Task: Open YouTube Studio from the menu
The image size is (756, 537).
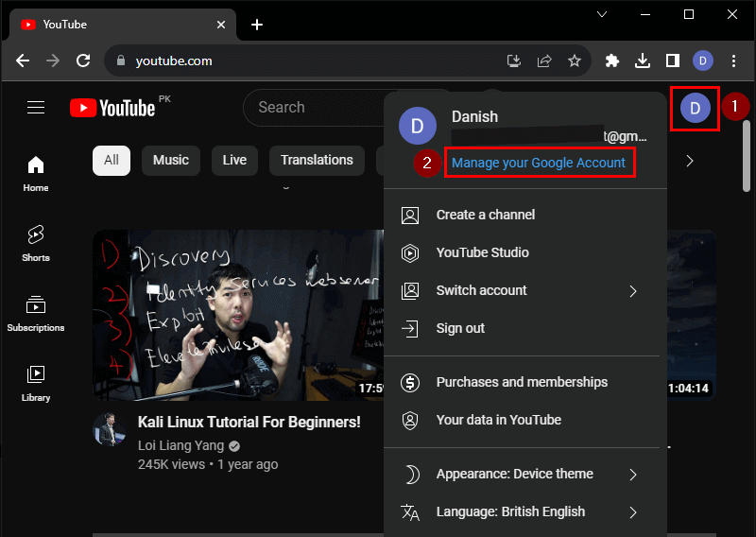Action: tap(482, 252)
